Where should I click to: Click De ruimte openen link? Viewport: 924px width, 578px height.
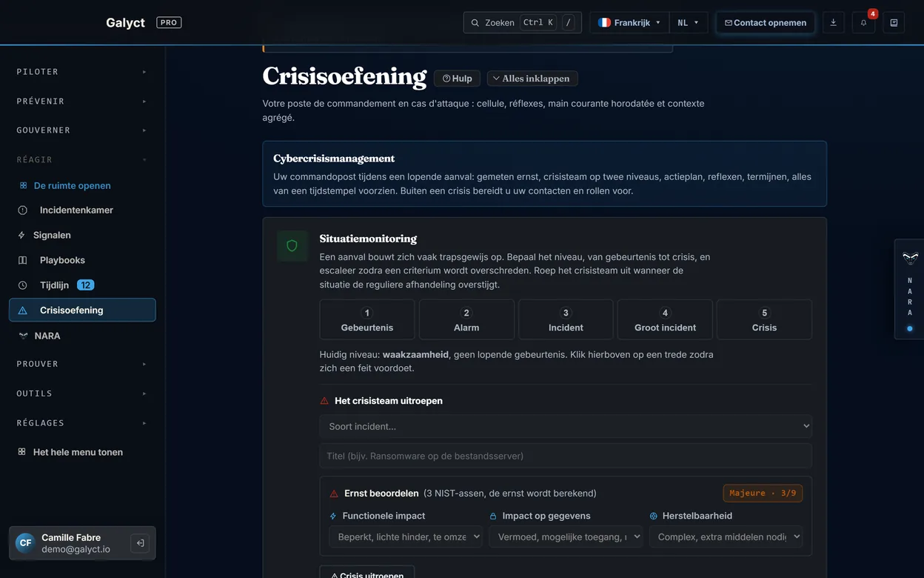tap(72, 186)
